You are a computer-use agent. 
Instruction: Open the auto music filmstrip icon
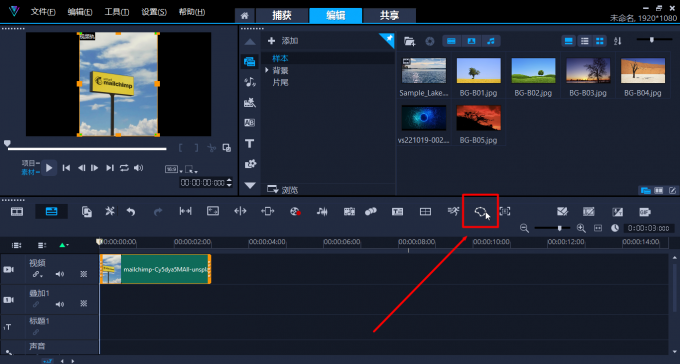349,211
